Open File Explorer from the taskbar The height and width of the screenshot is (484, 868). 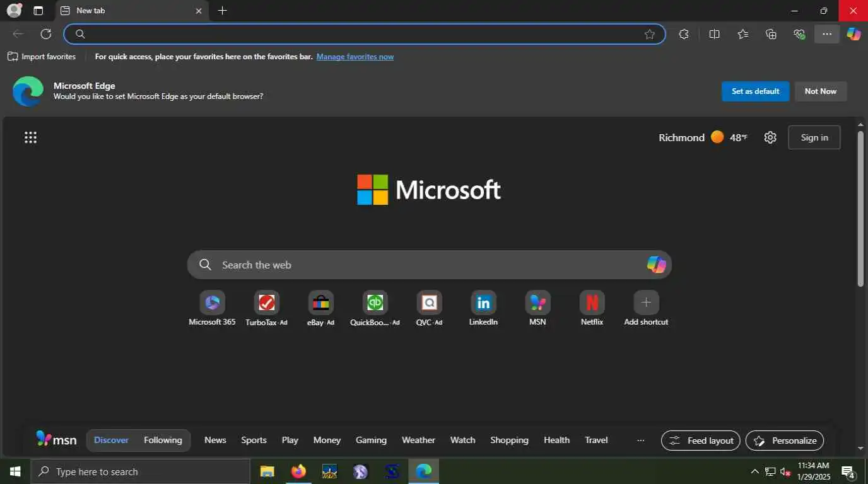tap(267, 471)
